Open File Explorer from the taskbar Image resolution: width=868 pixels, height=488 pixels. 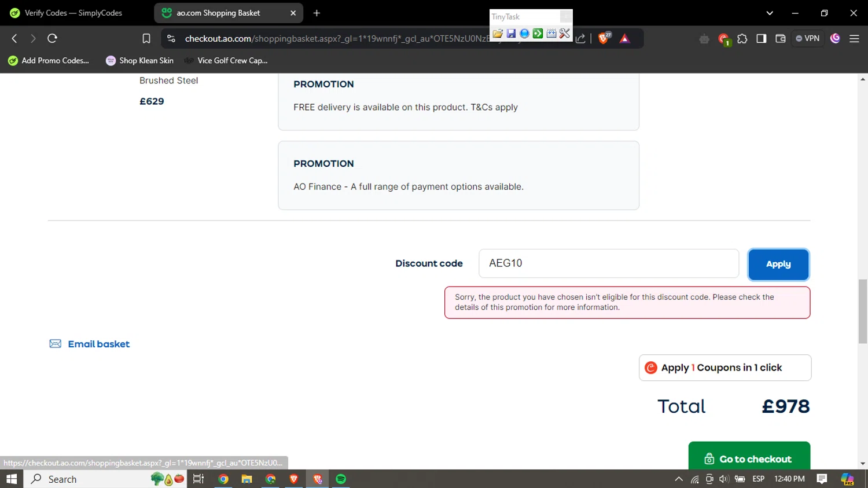tap(247, 479)
